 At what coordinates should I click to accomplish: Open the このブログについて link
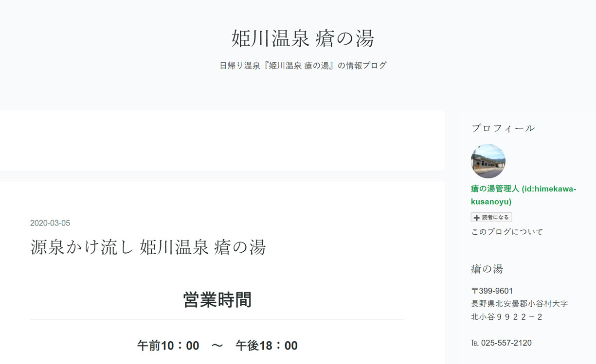click(x=507, y=232)
